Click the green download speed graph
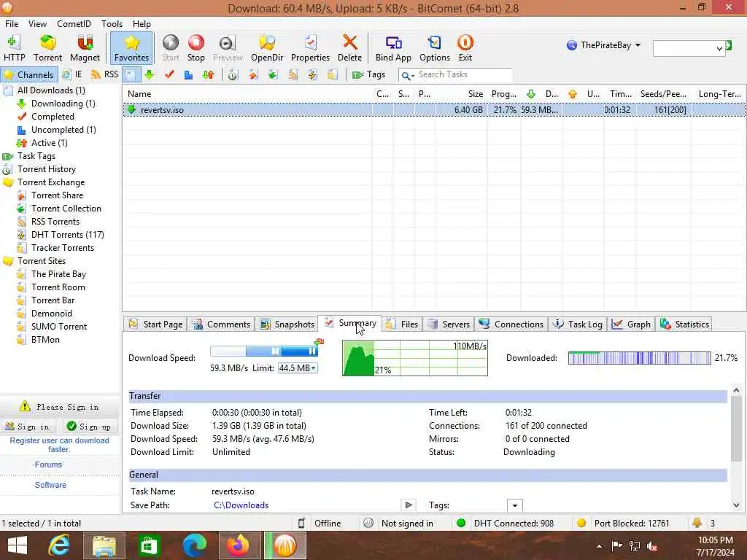The width and height of the screenshot is (747, 560). pyautogui.click(x=415, y=358)
